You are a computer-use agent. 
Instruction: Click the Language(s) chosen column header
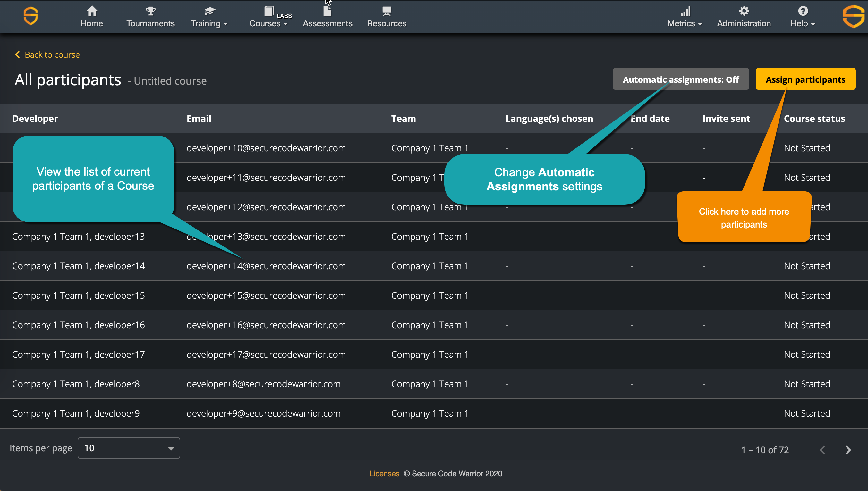coord(549,119)
